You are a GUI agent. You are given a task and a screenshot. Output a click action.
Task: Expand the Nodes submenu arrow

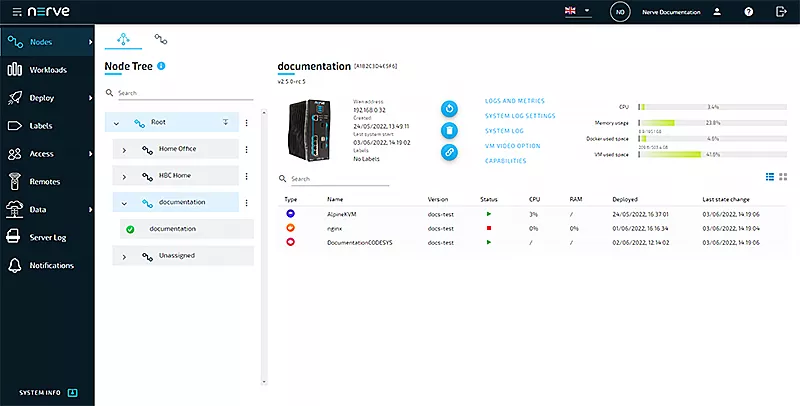(x=90, y=42)
